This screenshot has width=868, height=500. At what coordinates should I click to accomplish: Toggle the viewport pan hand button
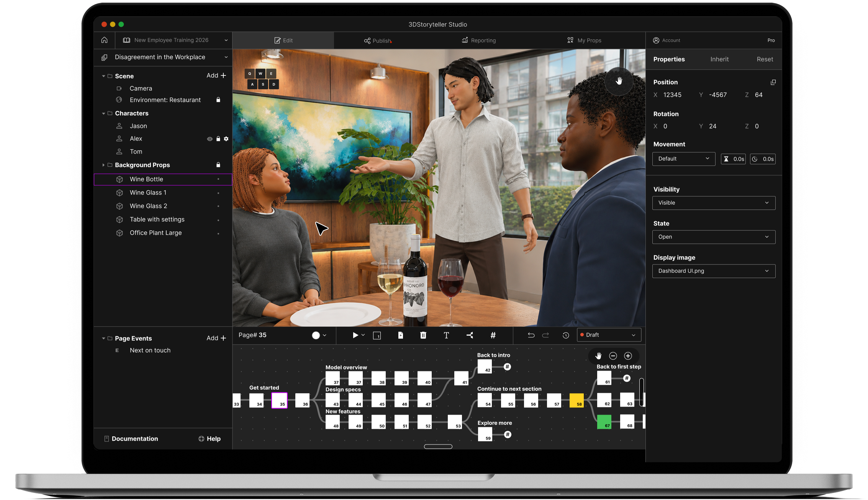tap(619, 81)
